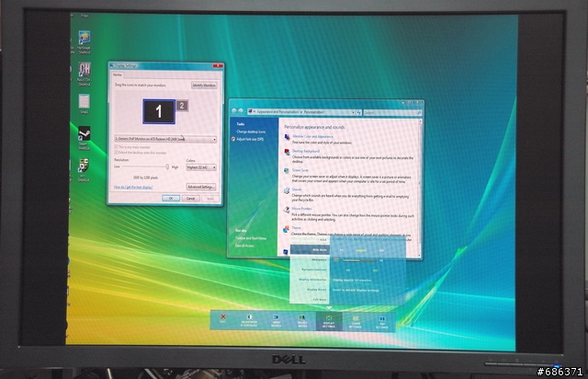The height and width of the screenshot is (379, 588).
Task: Select Preset Modes in the monitor OSD
Action: [x=302, y=322]
